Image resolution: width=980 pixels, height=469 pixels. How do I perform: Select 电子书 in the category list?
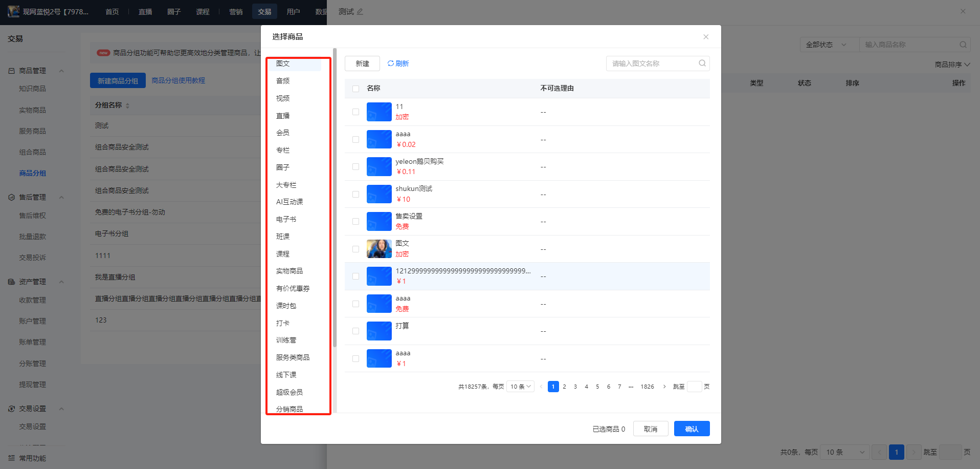[286, 219]
